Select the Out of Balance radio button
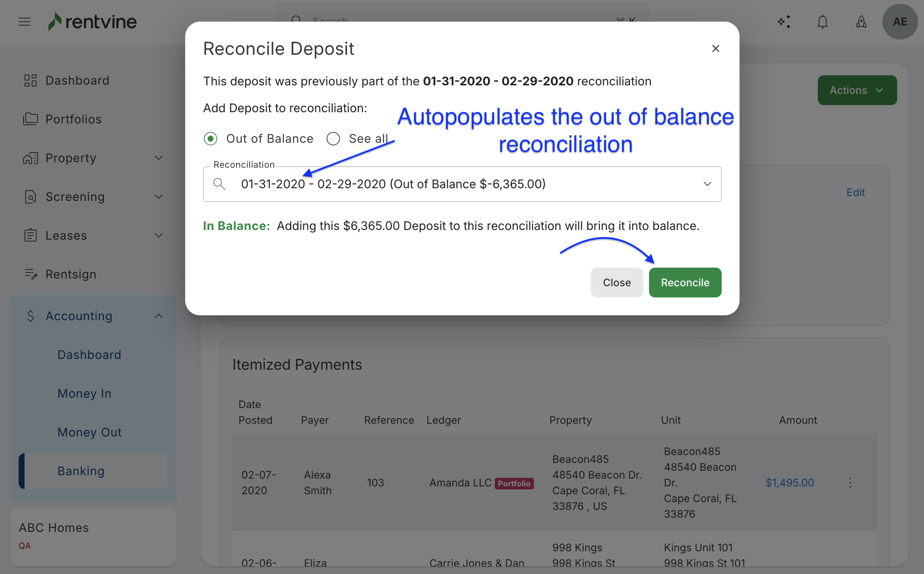 pyautogui.click(x=211, y=139)
